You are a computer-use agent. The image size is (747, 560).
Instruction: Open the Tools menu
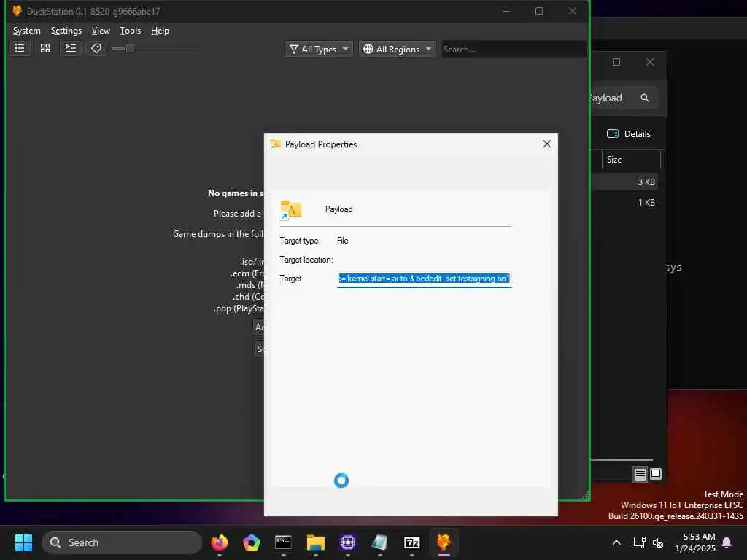130,31
